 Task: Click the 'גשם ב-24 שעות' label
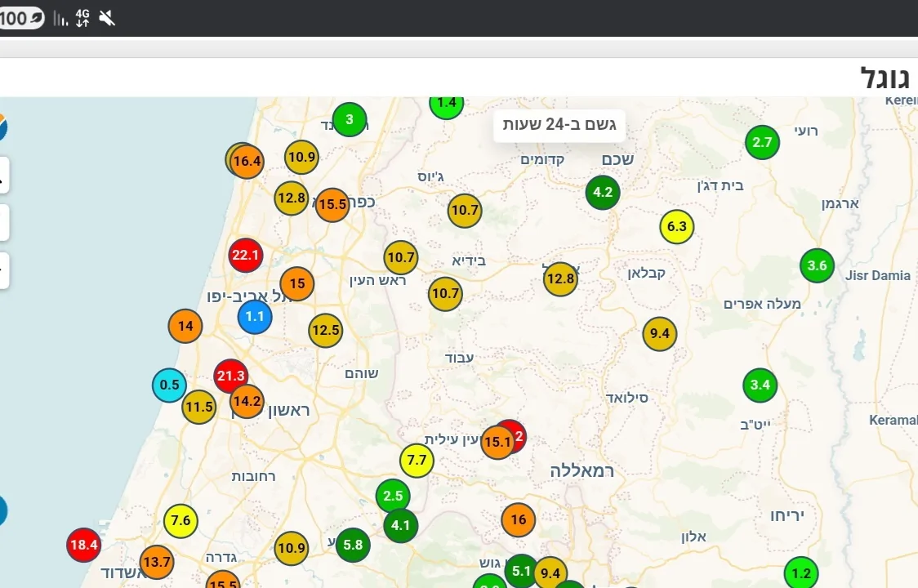(x=559, y=125)
